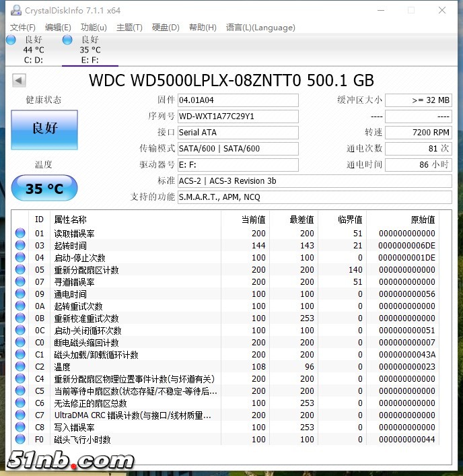
Task: Open the 功能(u) menu
Action: pyautogui.click(x=94, y=28)
